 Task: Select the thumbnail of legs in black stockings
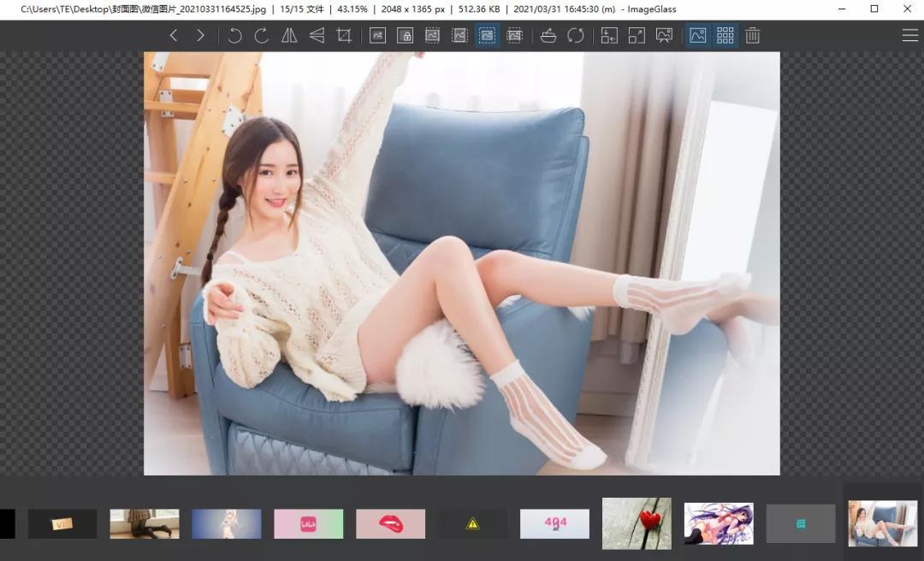click(x=145, y=524)
